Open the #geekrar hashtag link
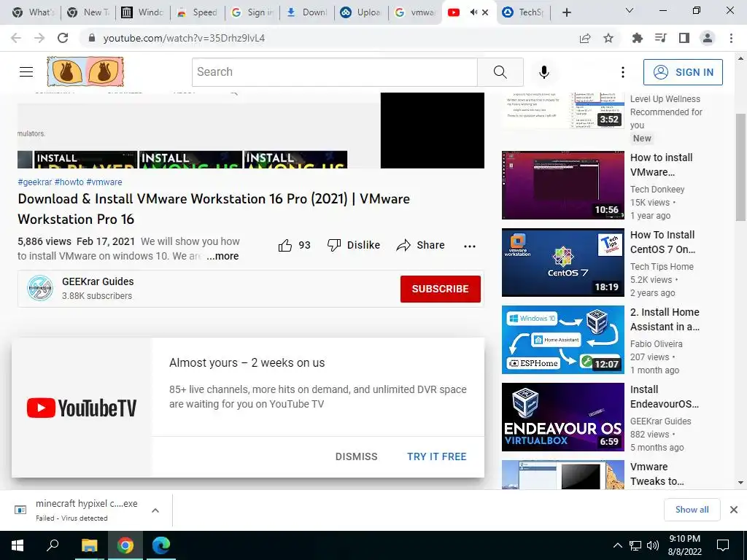Image resolution: width=747 pixels, height=560 pixels. pos(35,182)
